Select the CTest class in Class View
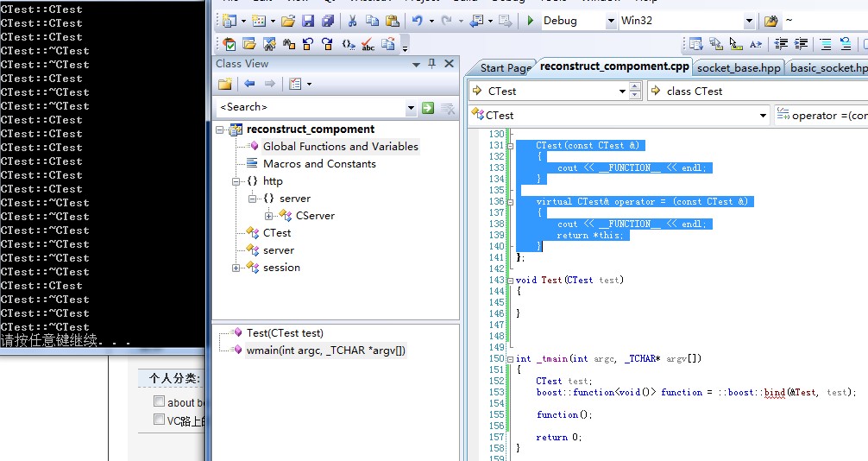This screenshot has height=461, width=868. coord(277,233)
